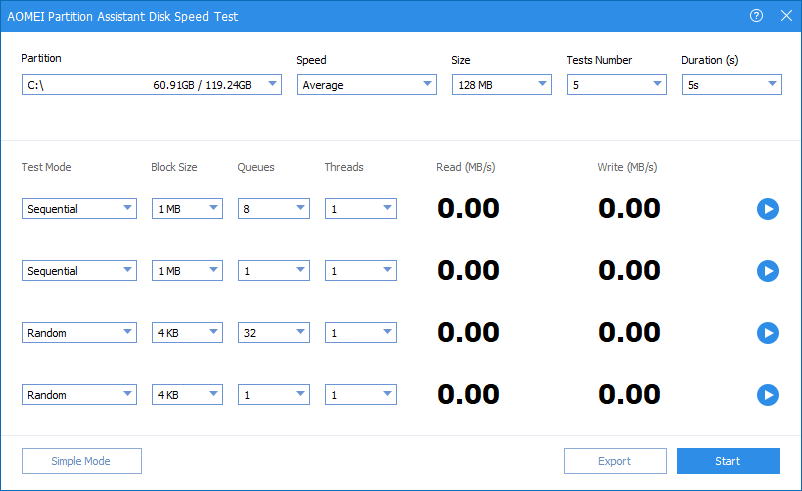
Task: Open fourth row Random test mode dropdown
Action: (79, 395)
